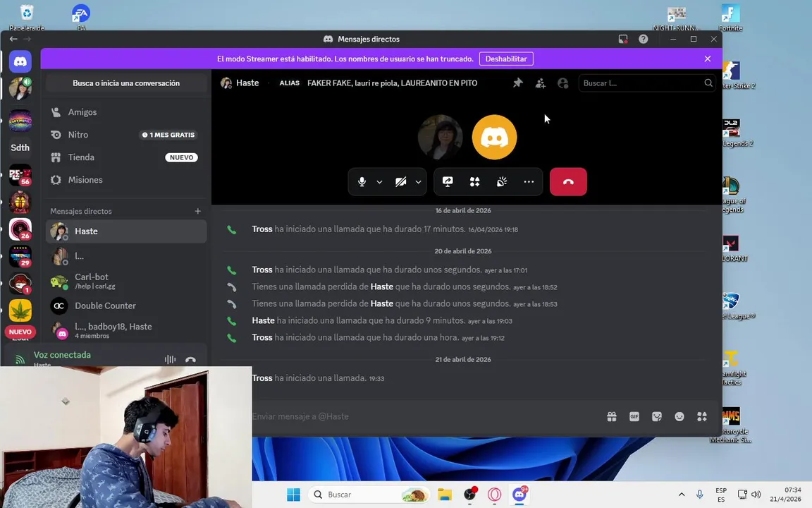Open the soundboard in call controls

click(x=502, y=182)
